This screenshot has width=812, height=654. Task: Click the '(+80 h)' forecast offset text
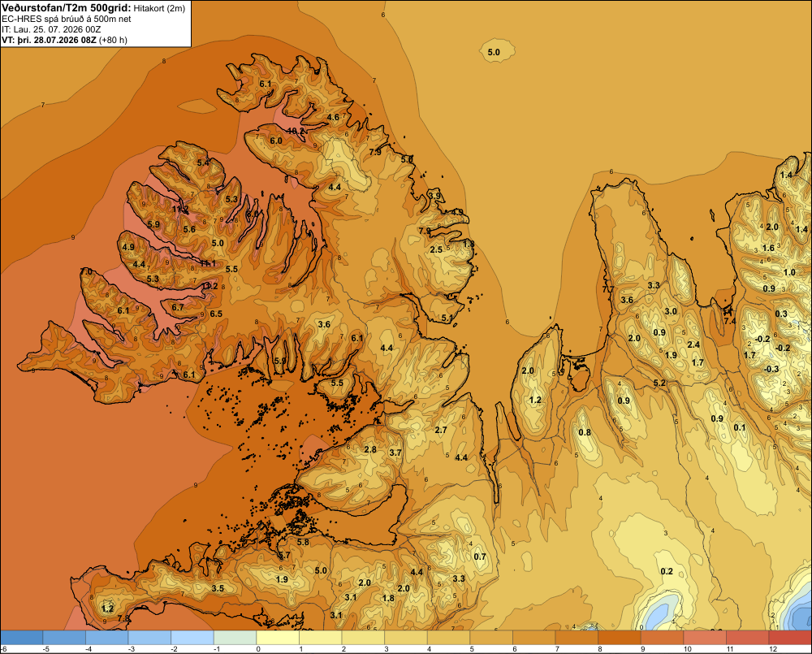pyautogui.click(x=113, y=40)
